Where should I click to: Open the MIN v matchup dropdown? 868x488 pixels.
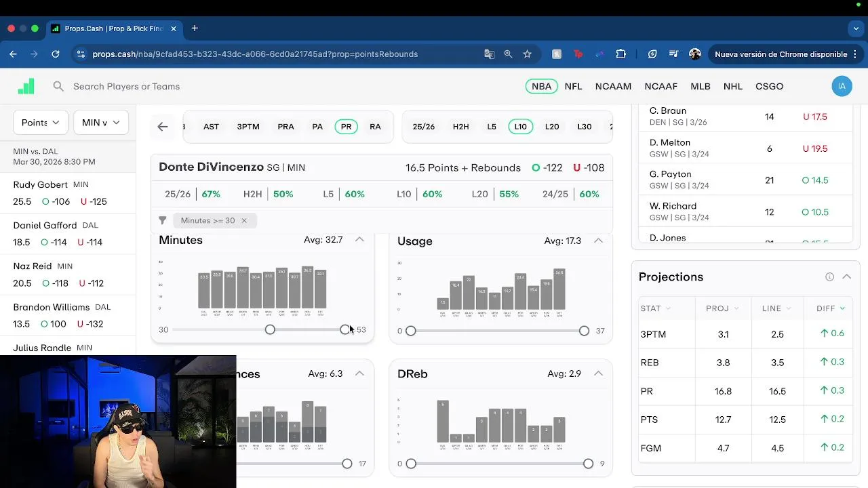coord(100,123)
